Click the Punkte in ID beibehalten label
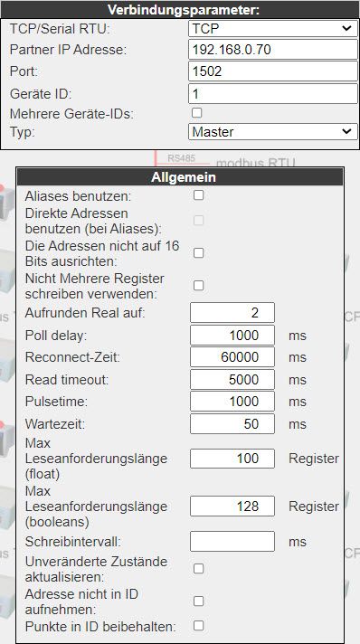The height and width of the screenshot is (644, 360). 100,627
